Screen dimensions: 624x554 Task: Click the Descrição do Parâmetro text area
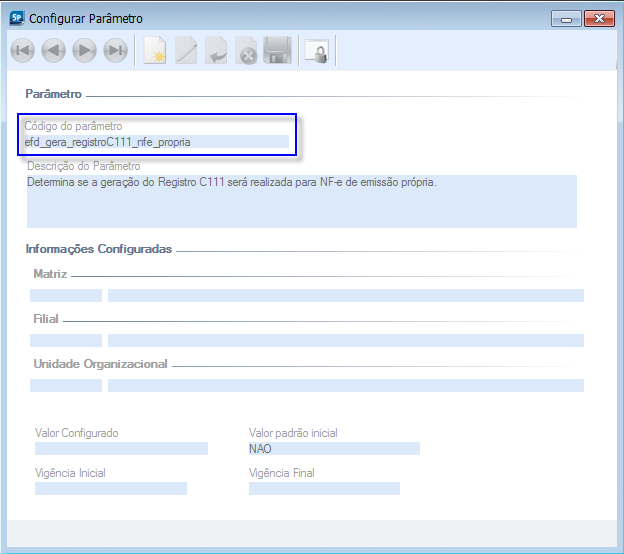tap(302, 201)
